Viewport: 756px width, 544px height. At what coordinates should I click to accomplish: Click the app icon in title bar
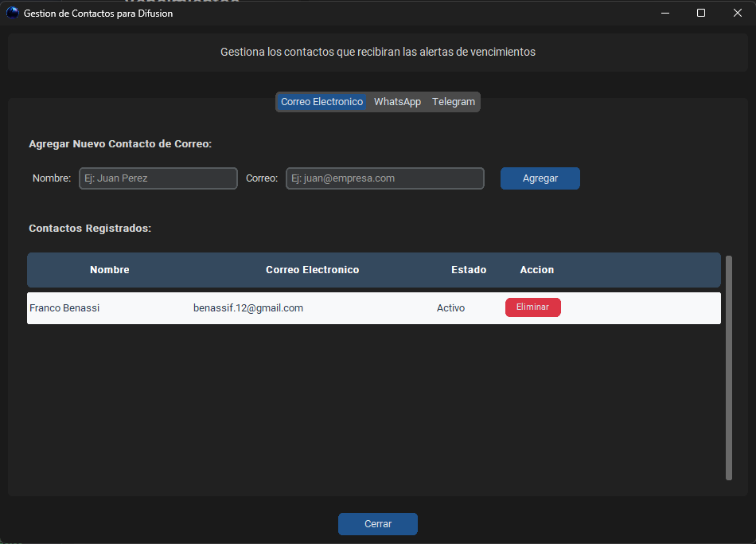13,13
